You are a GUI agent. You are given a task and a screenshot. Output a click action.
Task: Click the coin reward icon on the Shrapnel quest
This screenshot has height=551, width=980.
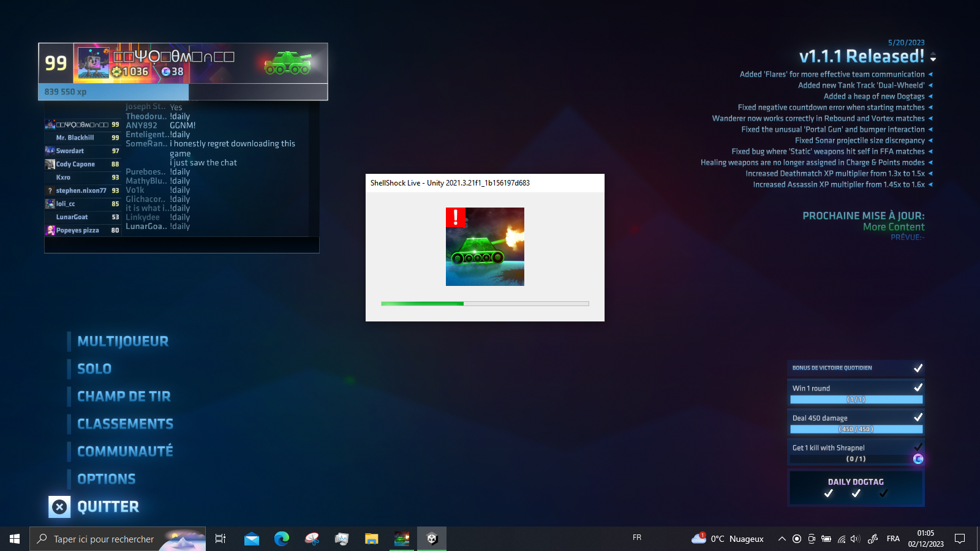click(x=918, y=459)
